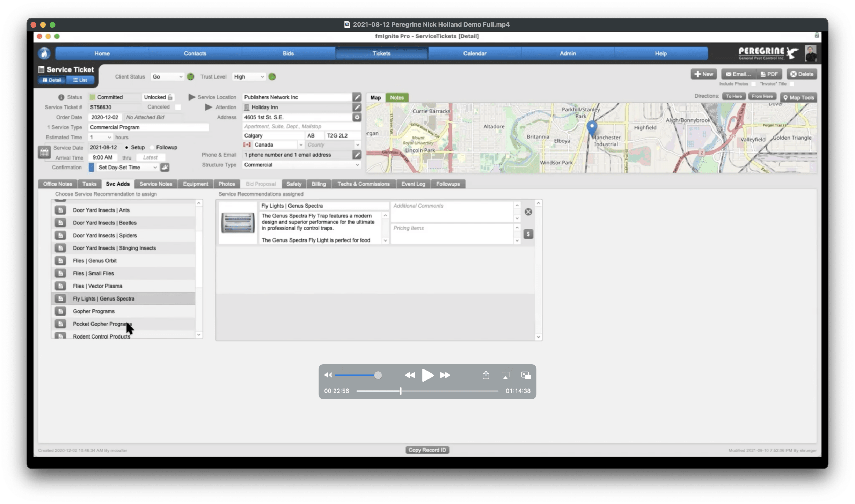The width and height of the screenshot is (855, 504).
Task: Switch to the Service Notes tab
Action: pos(156,184)
